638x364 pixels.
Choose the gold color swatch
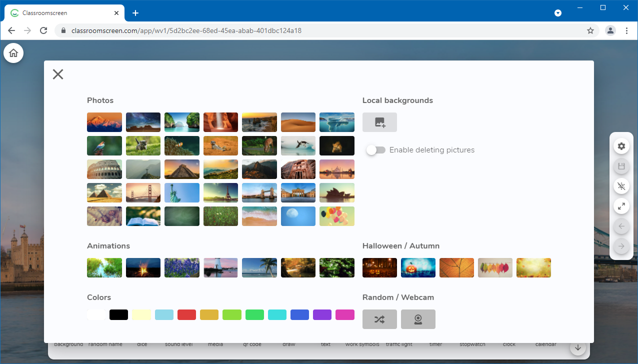click(x=209, y=315)
